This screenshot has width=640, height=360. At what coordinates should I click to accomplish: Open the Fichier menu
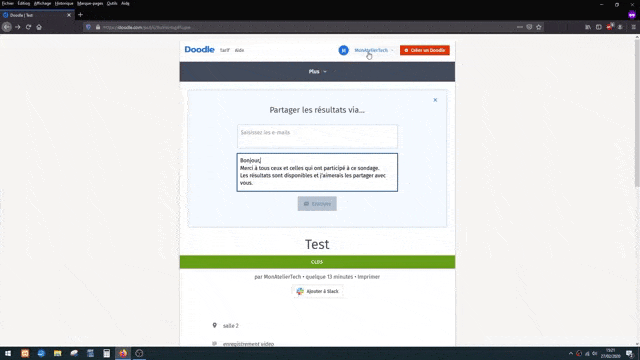pos(7,3)
